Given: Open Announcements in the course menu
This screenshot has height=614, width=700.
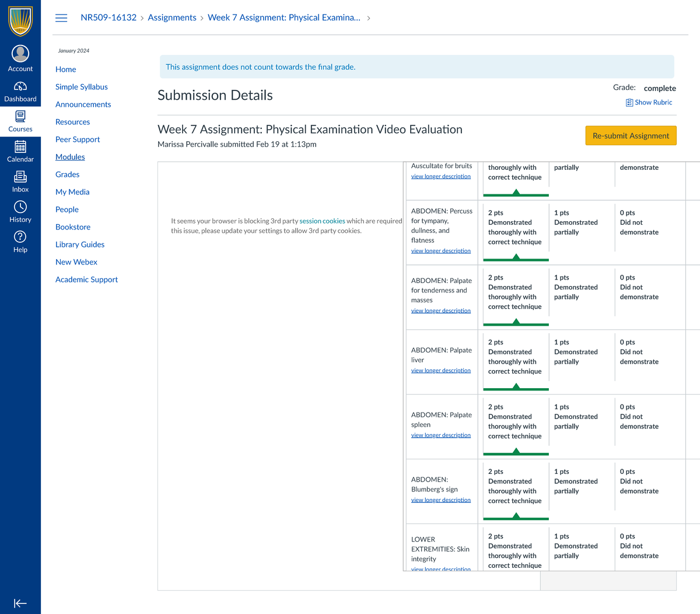Looking at the screenshot, I should click(83, 104).
